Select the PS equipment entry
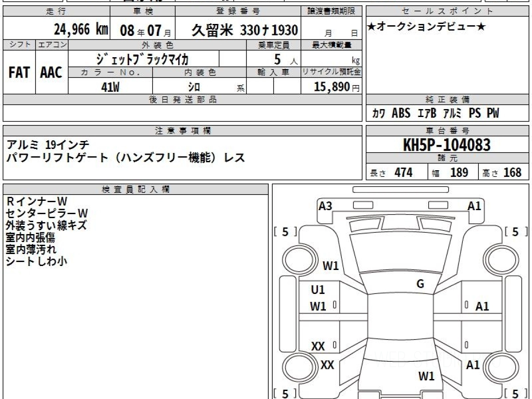Viewport: 532px width, 399px height. point(475,113)
